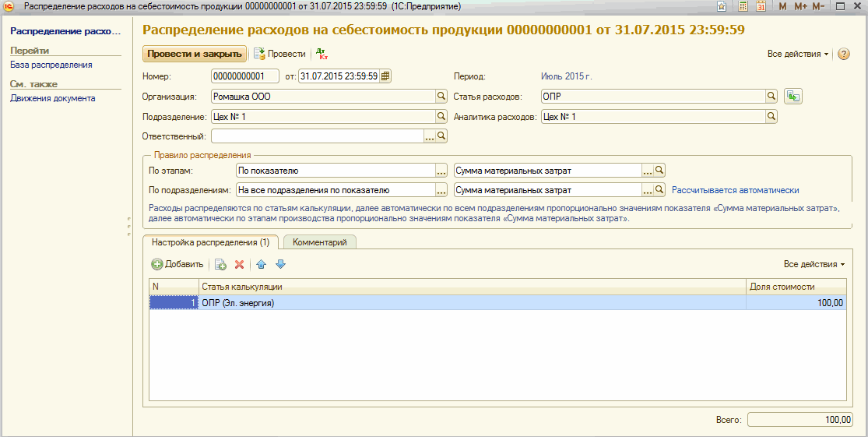The image size is (868, 437).
Task: Click search icon in Организация field
Action: pos(441,97)
